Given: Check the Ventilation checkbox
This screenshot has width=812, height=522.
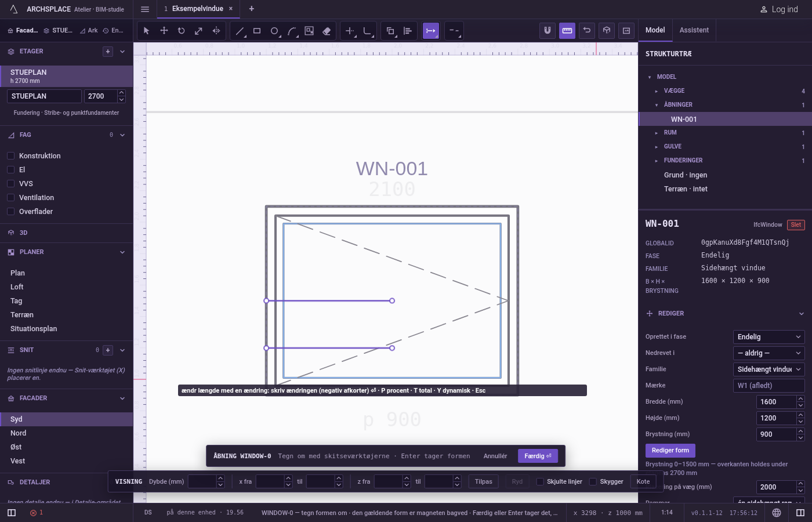Looking at the screenshot, I should coord(10,198).
